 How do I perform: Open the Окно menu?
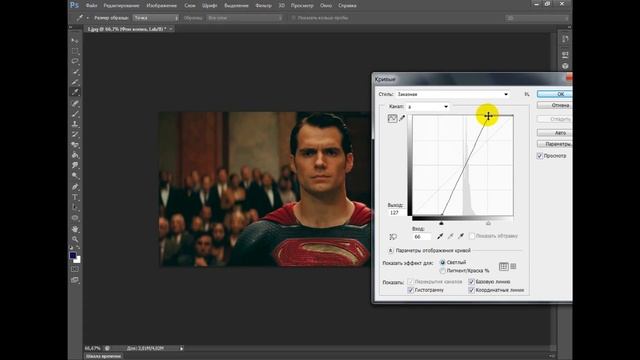[326, 6]
